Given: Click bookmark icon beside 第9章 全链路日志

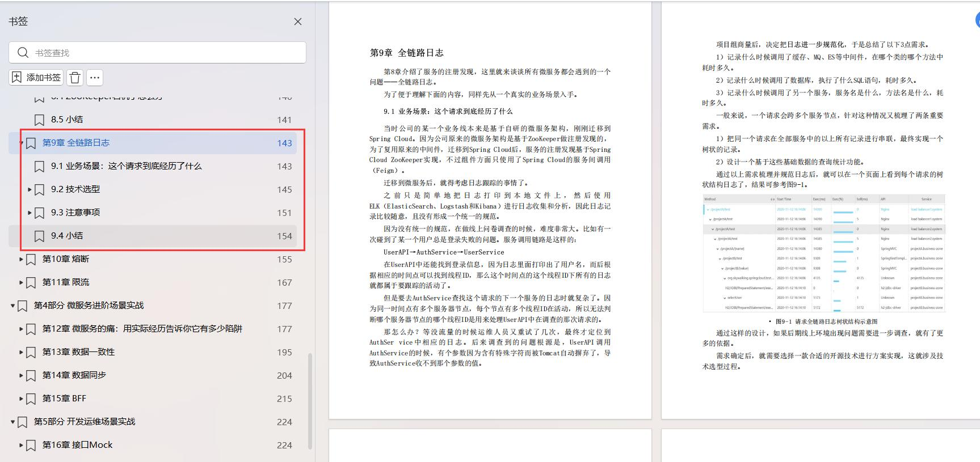Looking at the screenshot, I should (x=31, y=143).
